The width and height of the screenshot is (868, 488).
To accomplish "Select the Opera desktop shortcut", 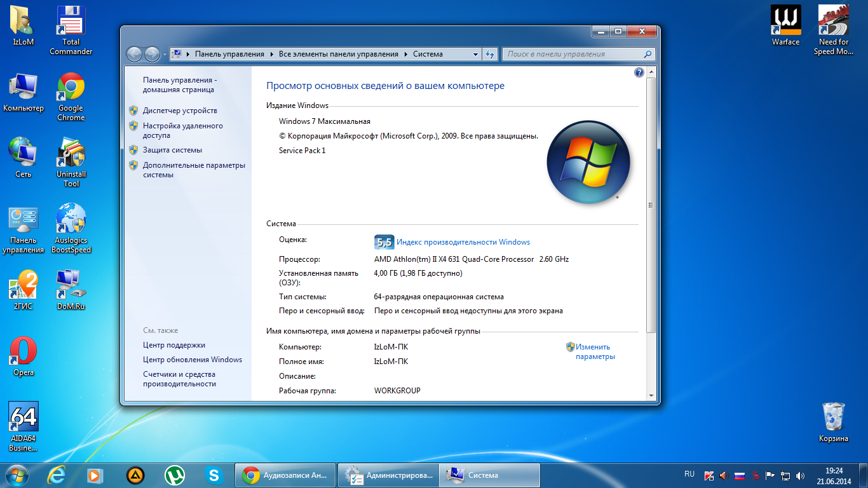I will click(x=24, y=356).
